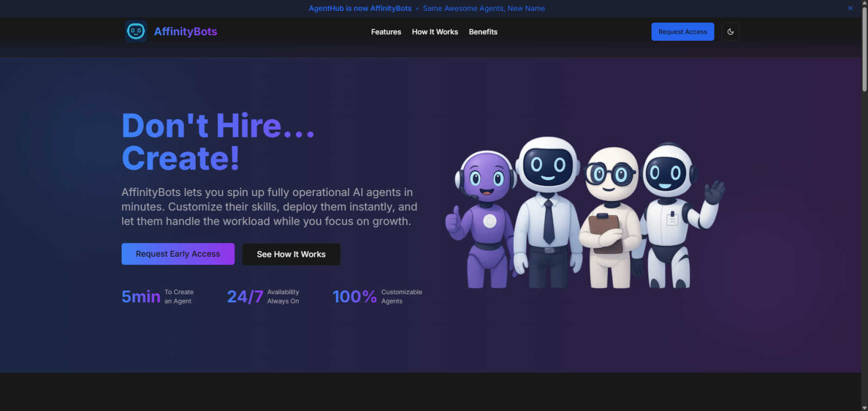Click the 5min statistic value
The width and height of the screenshot is (868, 411).
141,296
